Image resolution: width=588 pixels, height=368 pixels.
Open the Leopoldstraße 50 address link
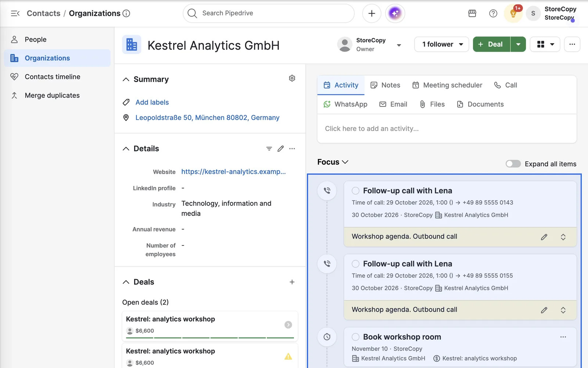[x=207, y=117]
